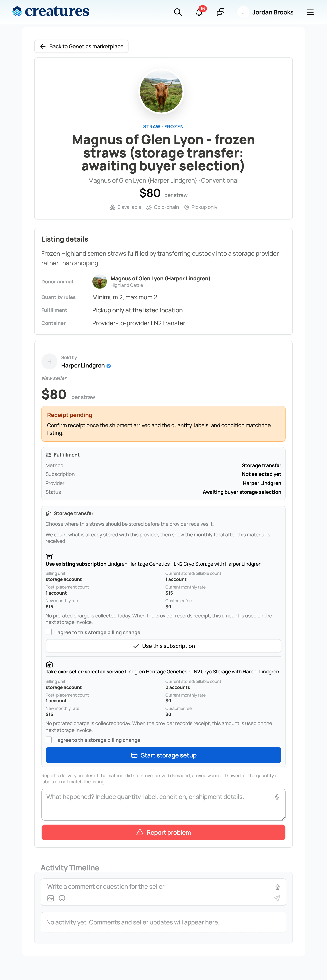The image size is (327, 980).
Task: Check agree box under seller-selected service
Action: click(x=49, y=740)
